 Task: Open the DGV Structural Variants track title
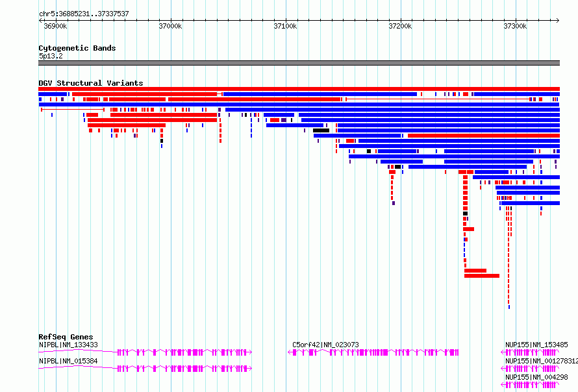[91, 83]
